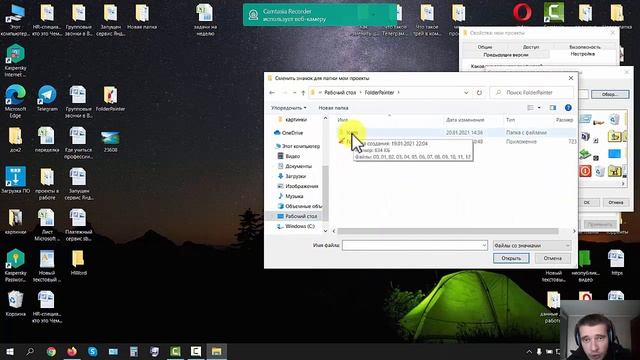
Task: Click the Поиск FolderPainter search field
Action: (531, 93)
